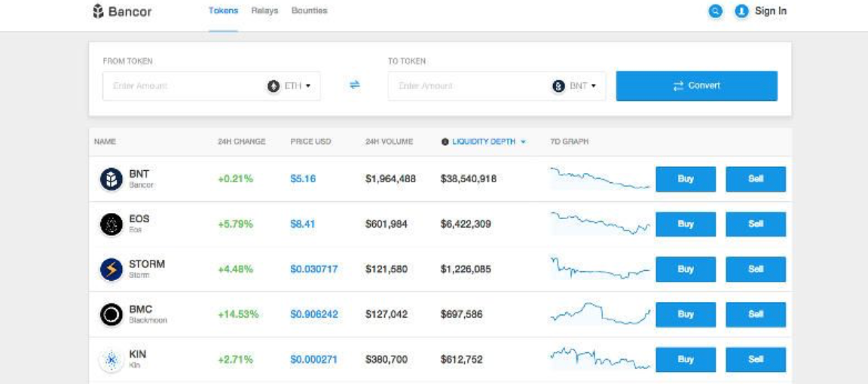Click the STORM lightning logo
868x384 pixels.
(x=111, y=269)
